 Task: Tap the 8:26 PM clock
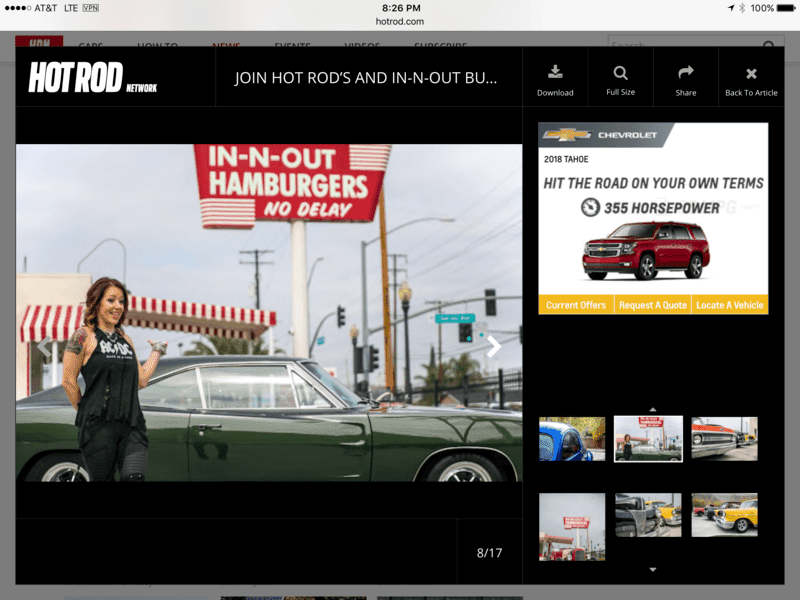[x=401, y=8]
